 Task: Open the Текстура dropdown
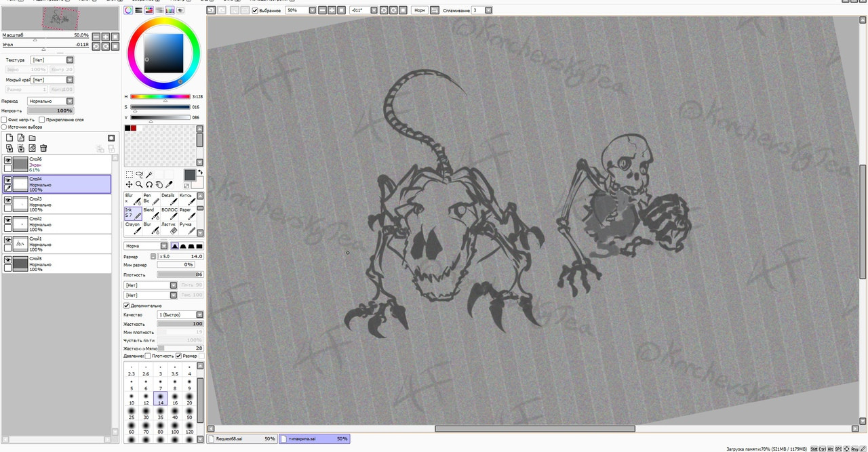pos(52,60)
